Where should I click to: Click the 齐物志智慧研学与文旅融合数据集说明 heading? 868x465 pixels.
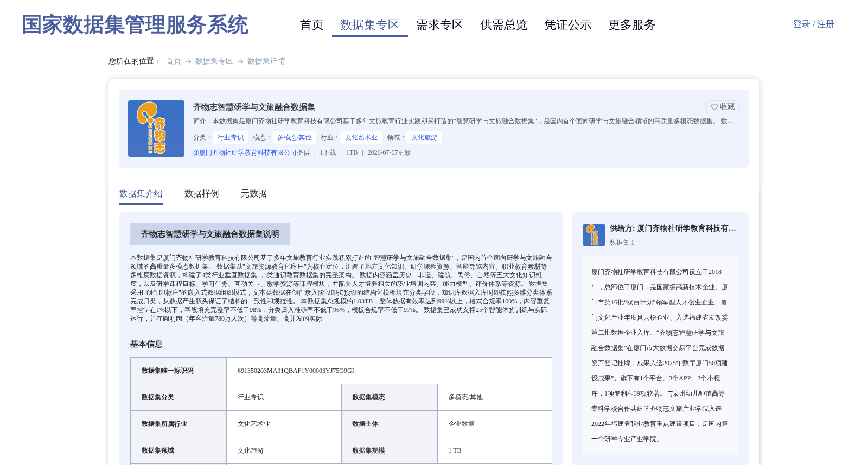(x=210, y=234)
